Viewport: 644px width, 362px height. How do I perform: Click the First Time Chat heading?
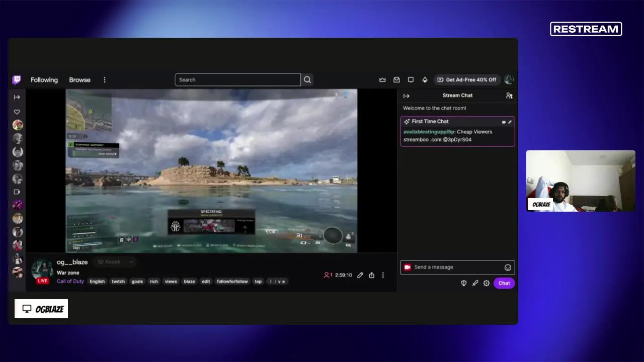(430, 121)
